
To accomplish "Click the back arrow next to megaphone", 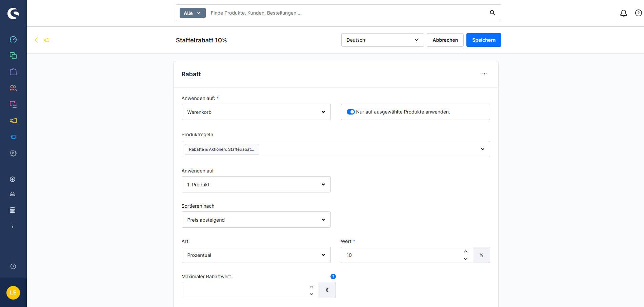I will (36, 40).
